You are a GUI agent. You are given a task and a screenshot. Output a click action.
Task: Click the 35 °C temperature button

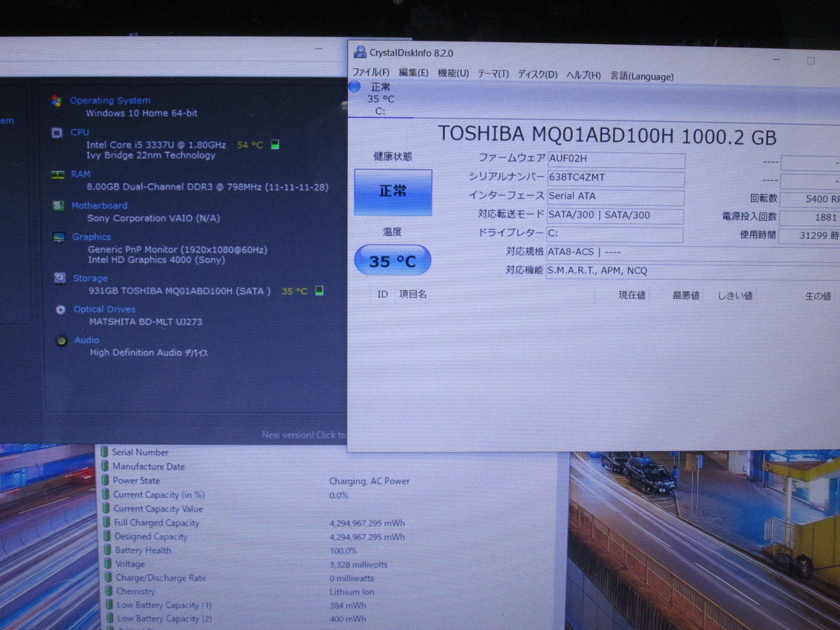tap(393, 260)
